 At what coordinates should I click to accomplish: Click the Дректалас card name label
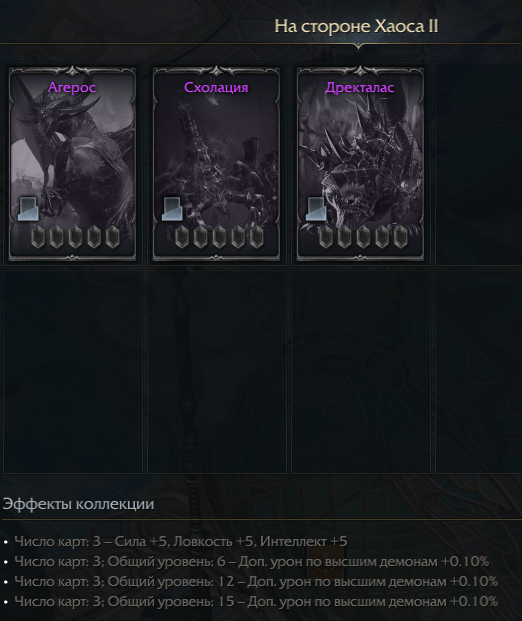point(360,87)
